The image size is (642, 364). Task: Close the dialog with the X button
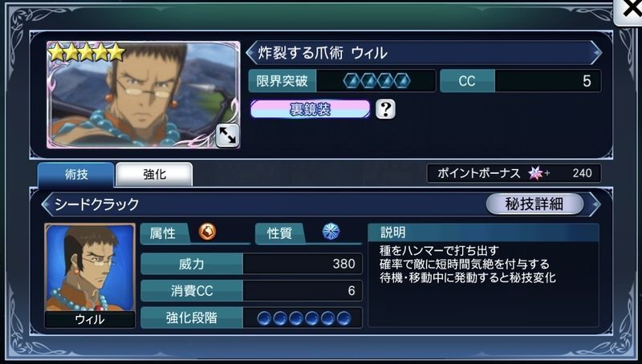point(631,10)
